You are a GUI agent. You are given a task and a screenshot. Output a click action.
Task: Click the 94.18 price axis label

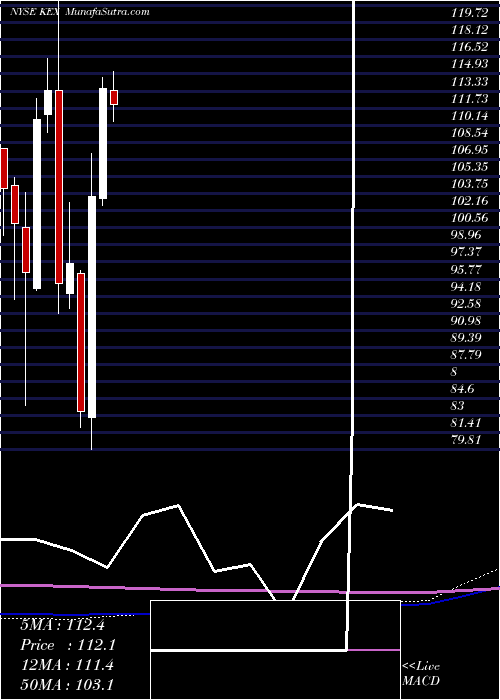tap(467, 286)
